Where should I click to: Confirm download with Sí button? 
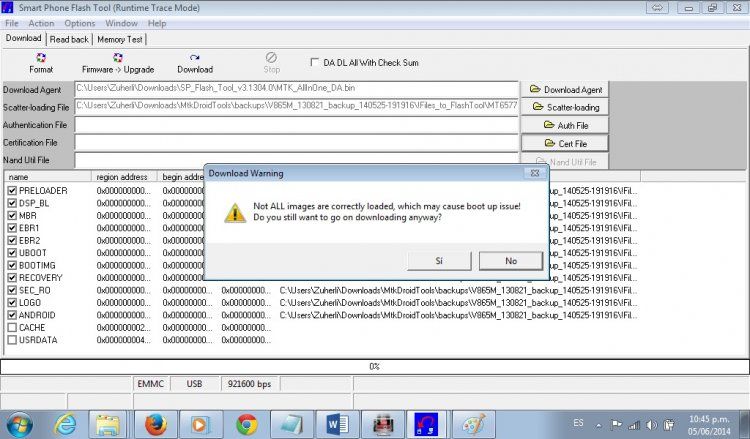click(x=439, y=261)
